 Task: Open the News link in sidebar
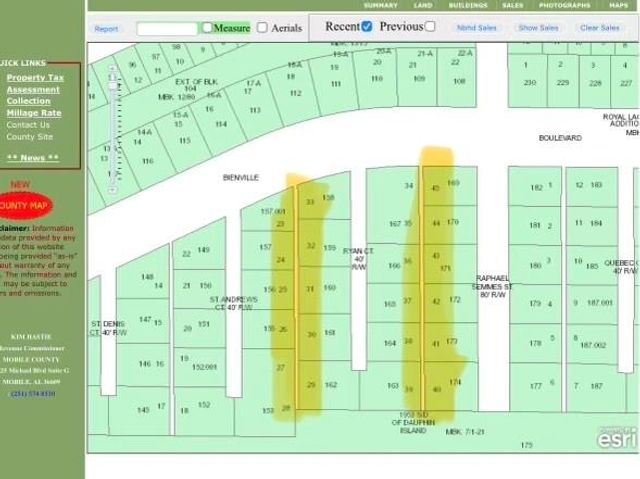pos(33,158)
